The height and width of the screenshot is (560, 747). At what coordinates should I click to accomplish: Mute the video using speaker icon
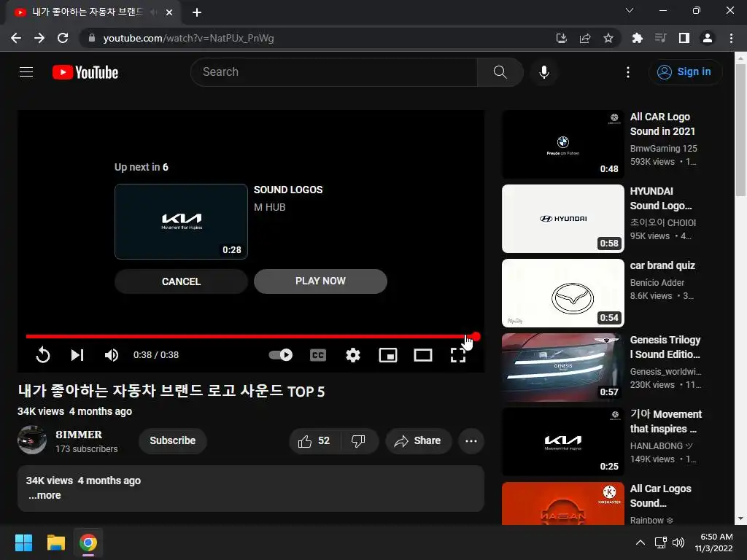point(112,355)
